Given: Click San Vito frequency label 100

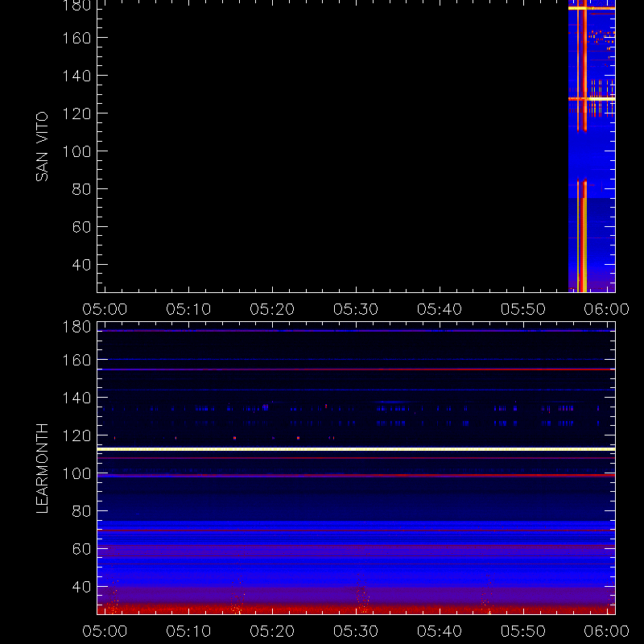Looking at the screenshot, I should pos(76,151).
